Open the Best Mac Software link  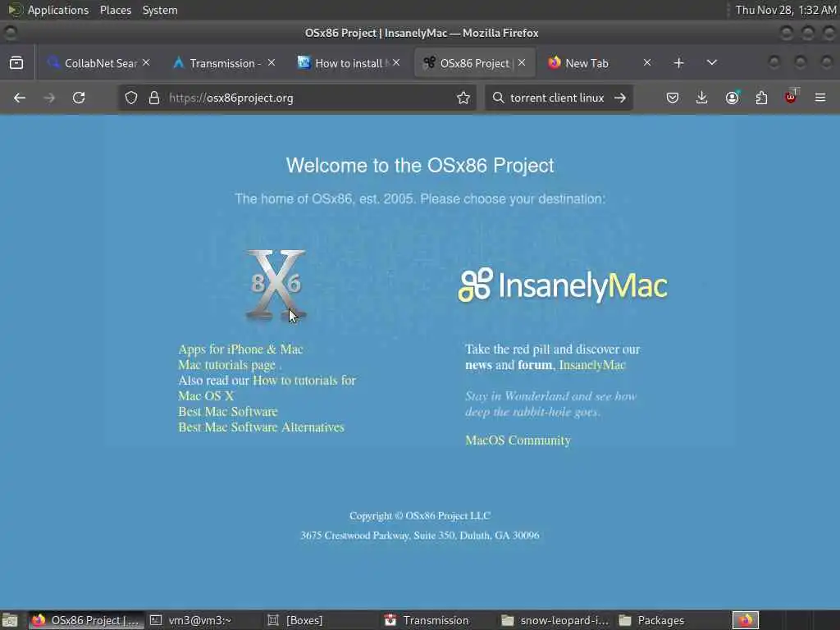(228, 412)
